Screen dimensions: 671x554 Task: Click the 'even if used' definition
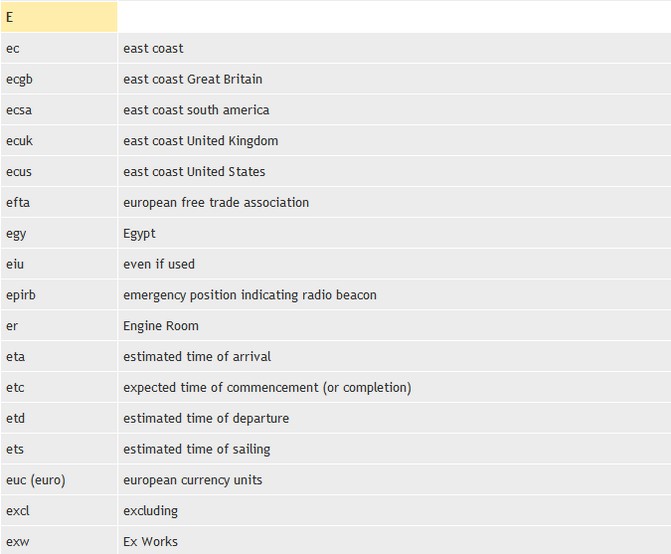coord(158,264)
